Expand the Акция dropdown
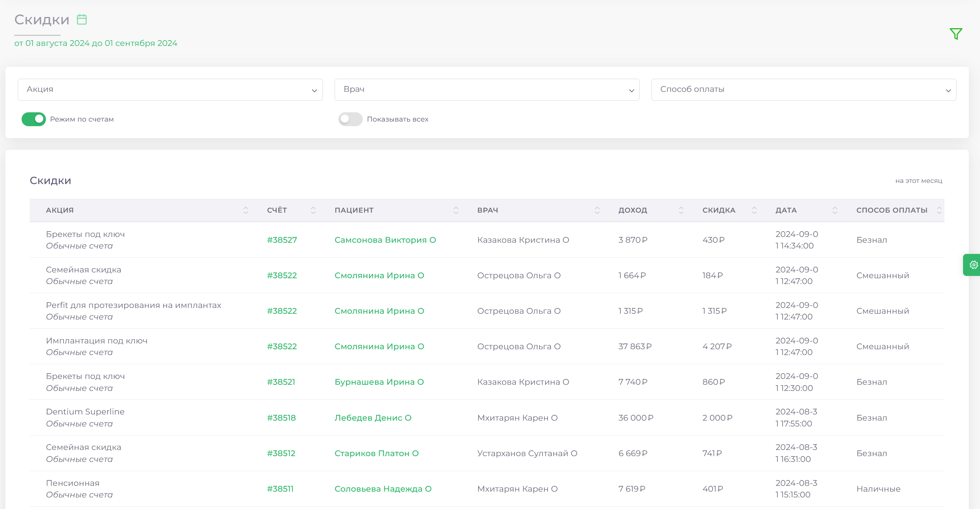The width and height of the screenshot is (980, 509). (x=170, y=90)
